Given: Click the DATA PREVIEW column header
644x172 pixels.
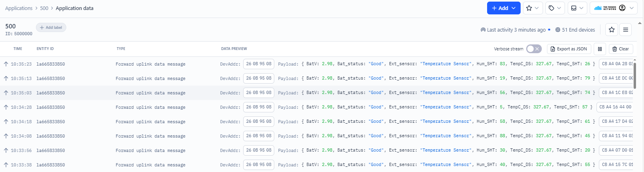Looking at the screenshot, I should 234,49.
